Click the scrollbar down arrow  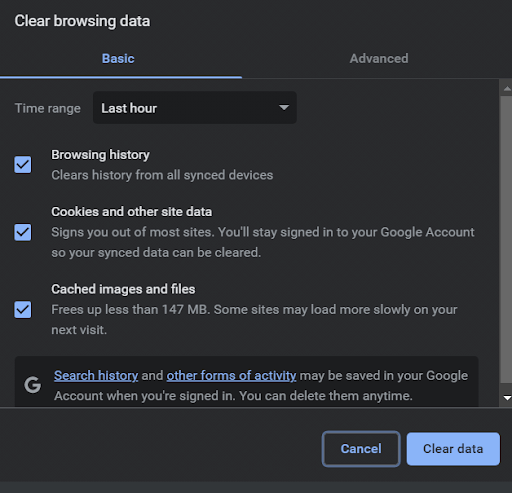507,398
